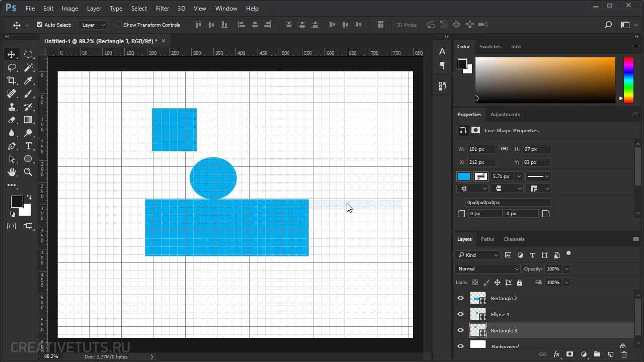Hide the Ellipse 1 layer
The height and width of the screenshot is (362, 644).
tap(460, 314)
